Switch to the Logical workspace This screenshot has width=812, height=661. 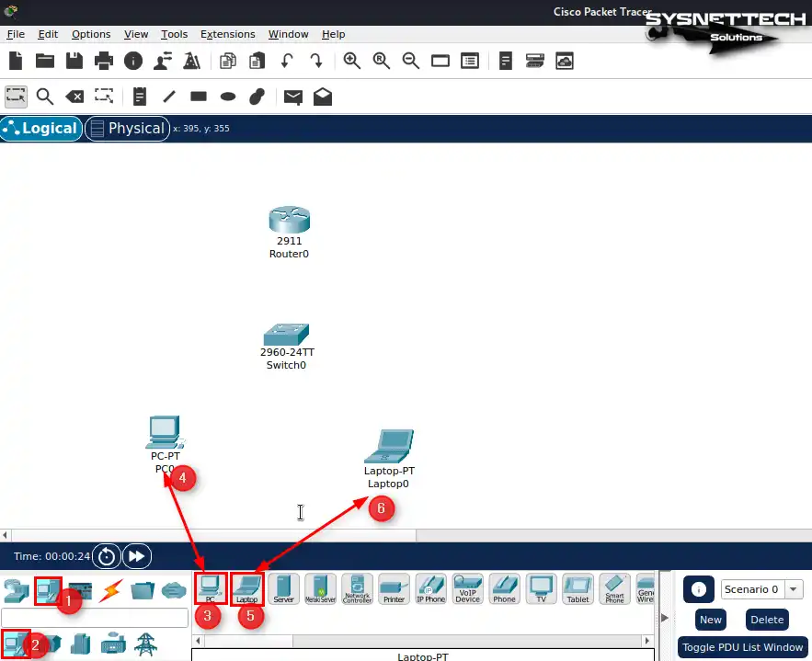click(41, 129)
